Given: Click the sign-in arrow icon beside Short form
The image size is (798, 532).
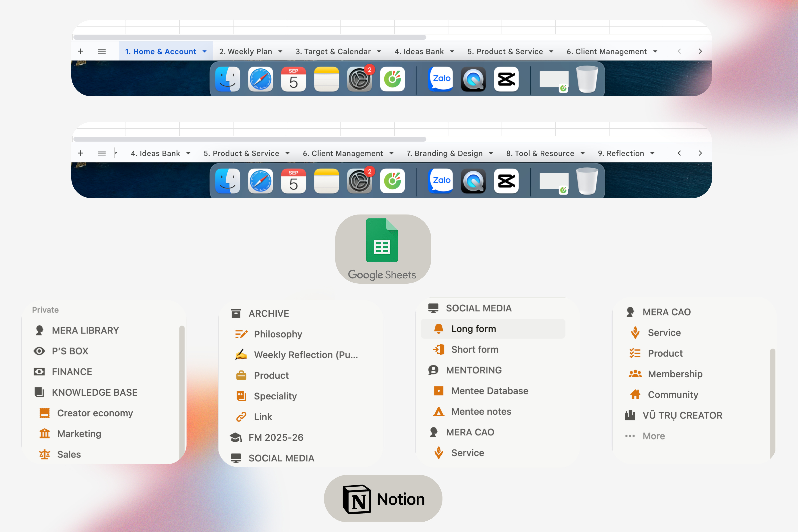Looking at the screenshot, I should (438, 349).
